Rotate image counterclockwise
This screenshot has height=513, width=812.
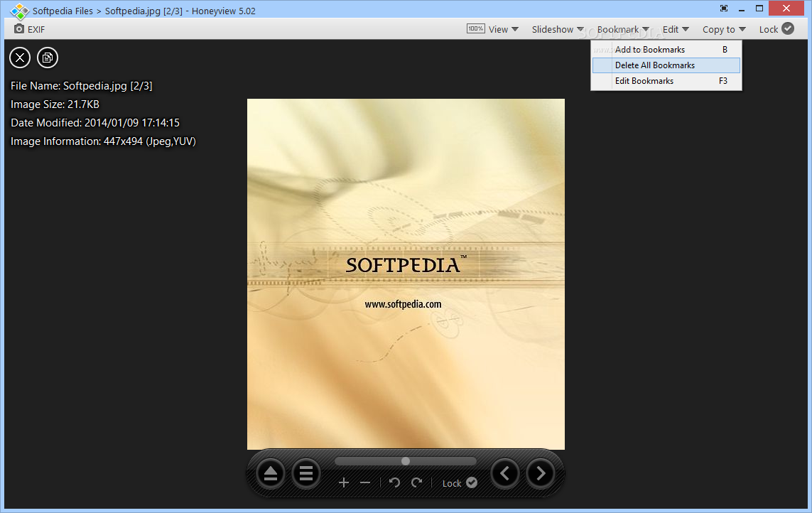tap(394, 483)
